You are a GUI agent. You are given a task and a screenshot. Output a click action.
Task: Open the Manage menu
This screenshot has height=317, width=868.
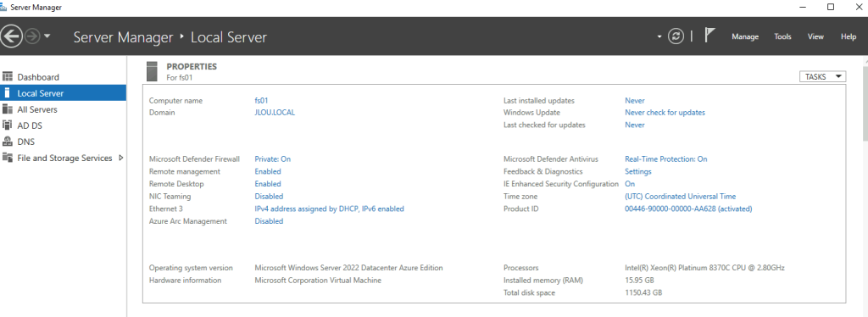[x=745, y=36]
